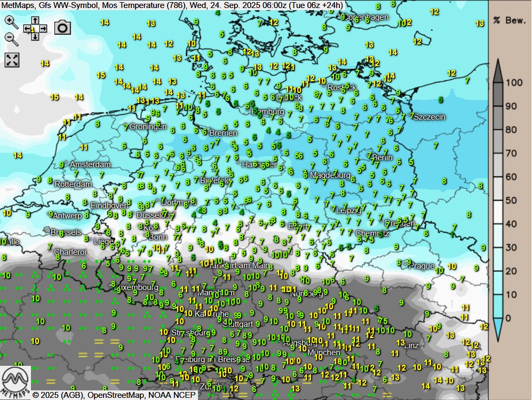The height and width of the screenshot is (400, 532).
Task: Click the MetMaps logo in the corner
Action: pos(15,381)
